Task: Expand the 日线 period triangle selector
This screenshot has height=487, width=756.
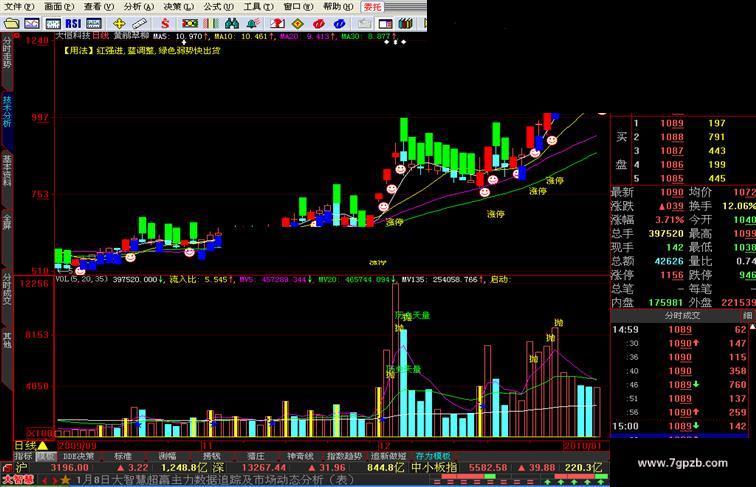Action: [42, 446]
